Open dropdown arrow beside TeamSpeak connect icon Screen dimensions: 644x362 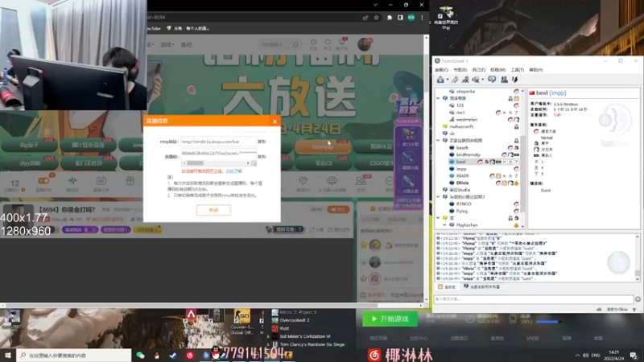point(447,80)
